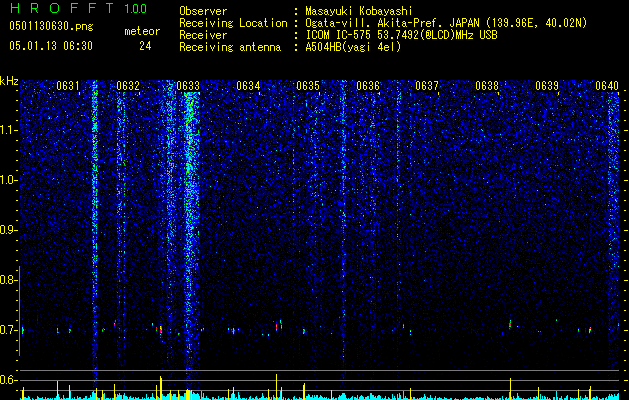
Task: Click the version number 1.0.0
Action: pos(136,9)
